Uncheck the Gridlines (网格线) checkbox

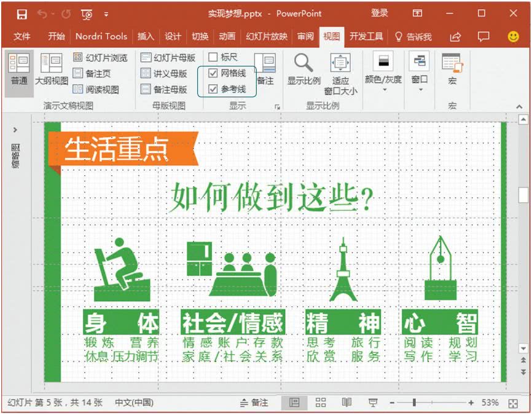[x=213, y=73]
